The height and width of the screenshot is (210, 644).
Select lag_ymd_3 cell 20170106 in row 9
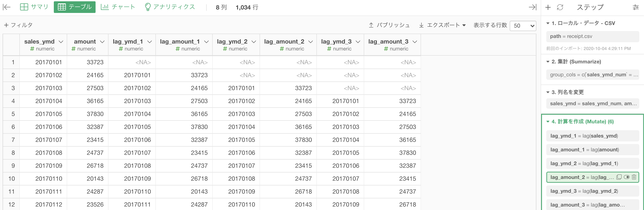(340, 166)
